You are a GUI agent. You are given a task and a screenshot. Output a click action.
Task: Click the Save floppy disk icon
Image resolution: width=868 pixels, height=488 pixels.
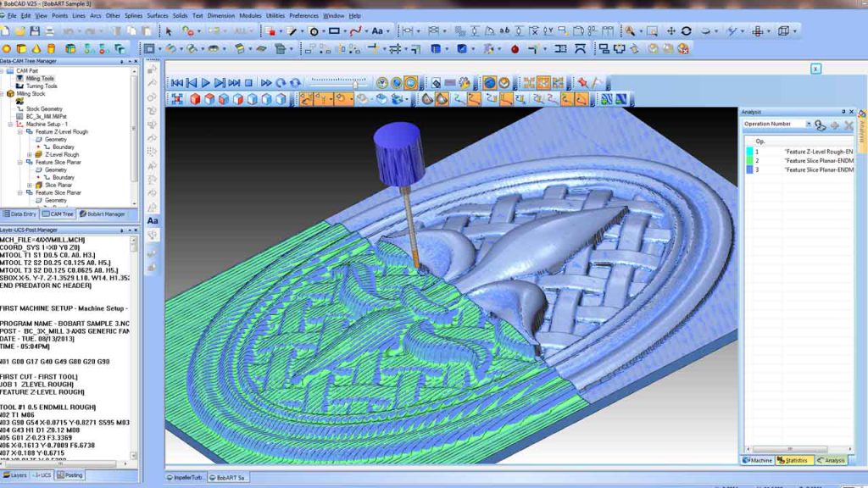coord(34,31)
